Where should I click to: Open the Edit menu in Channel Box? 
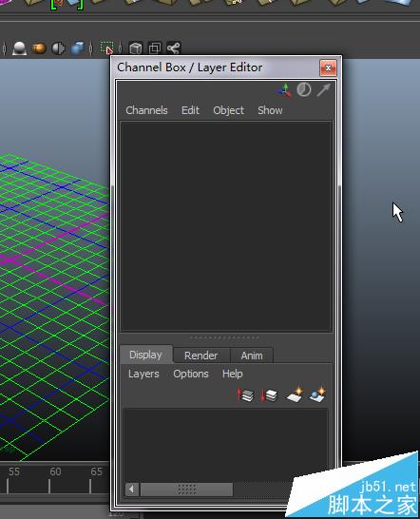[x=190, y=110]
